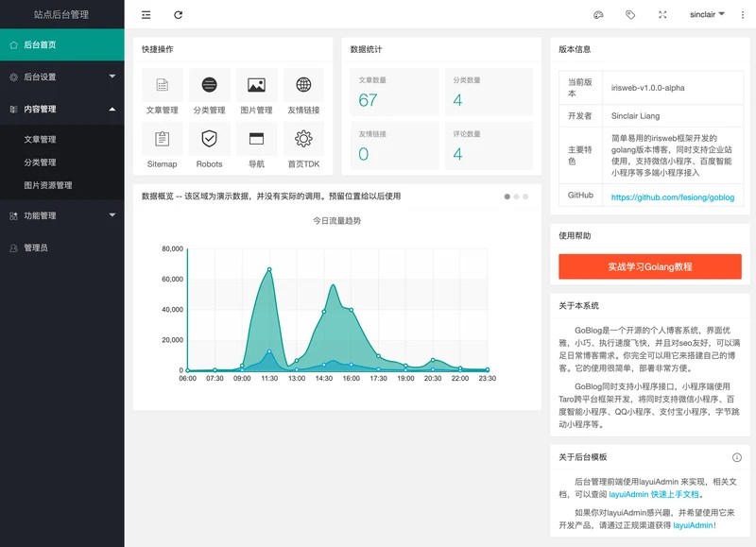The image size is (756, 547).
Task: Open the theme palette icon
Action: click(597, 15)
